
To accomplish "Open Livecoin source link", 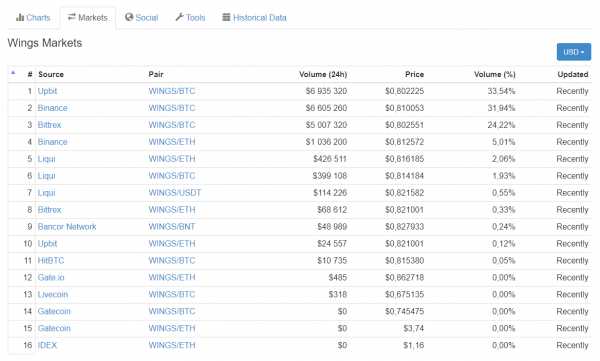I will click(x=53, y=294).
